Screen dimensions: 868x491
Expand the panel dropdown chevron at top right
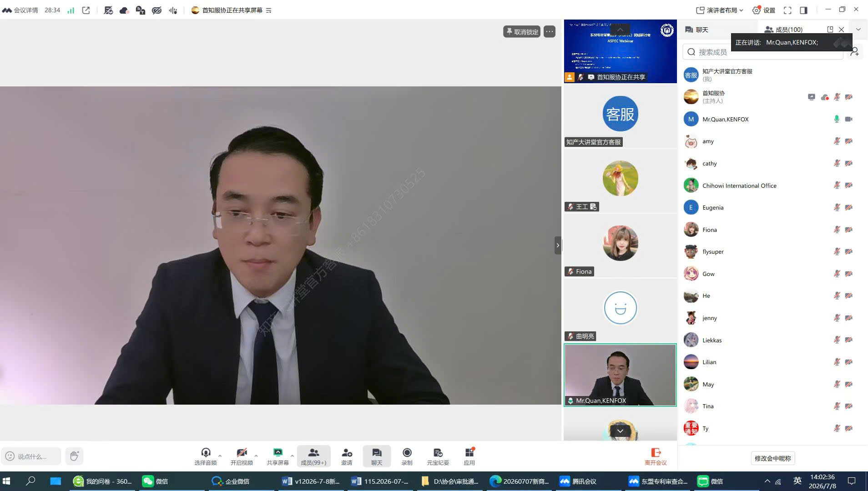tap(858, 30)
